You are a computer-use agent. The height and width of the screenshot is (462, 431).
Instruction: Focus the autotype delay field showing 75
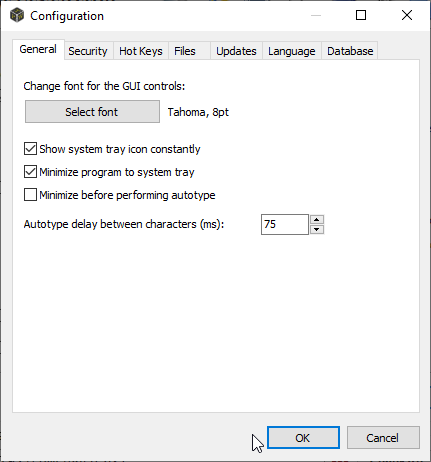pos(285,224)
